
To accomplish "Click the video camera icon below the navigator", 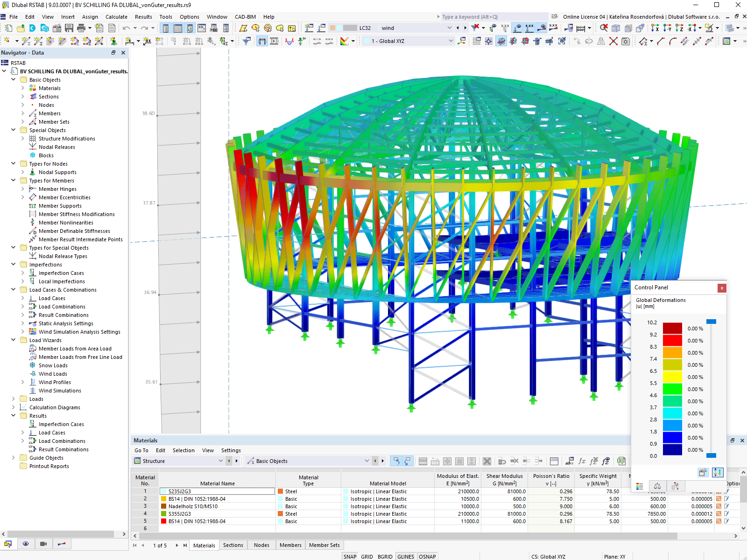I will 43,544.
